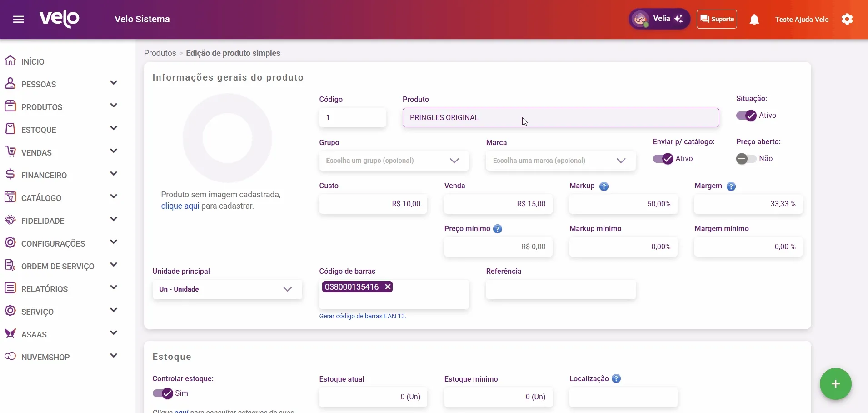The height and width of the screenshot is (413, 868).
Task: Click the Financeiro dollar icon
Action: pyautogui.click(x=10, y=175)
